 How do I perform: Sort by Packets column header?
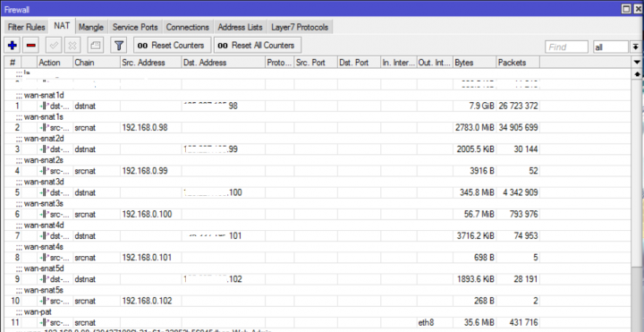coord(518,63)
